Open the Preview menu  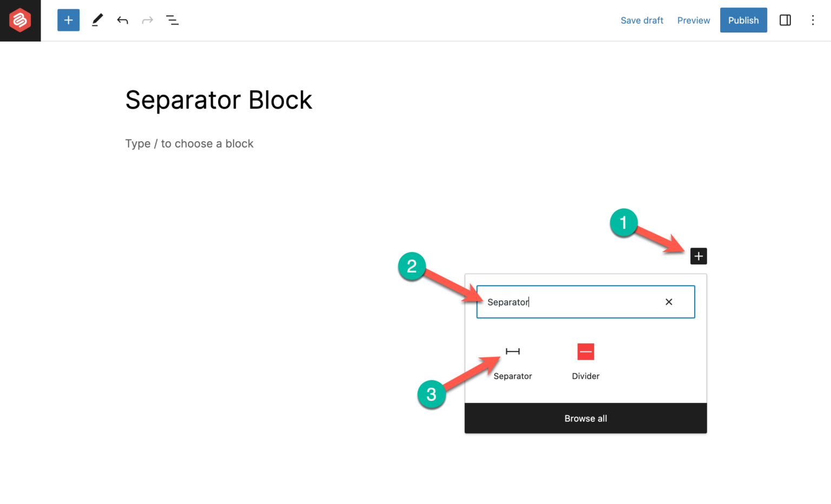tap(694, 20)
